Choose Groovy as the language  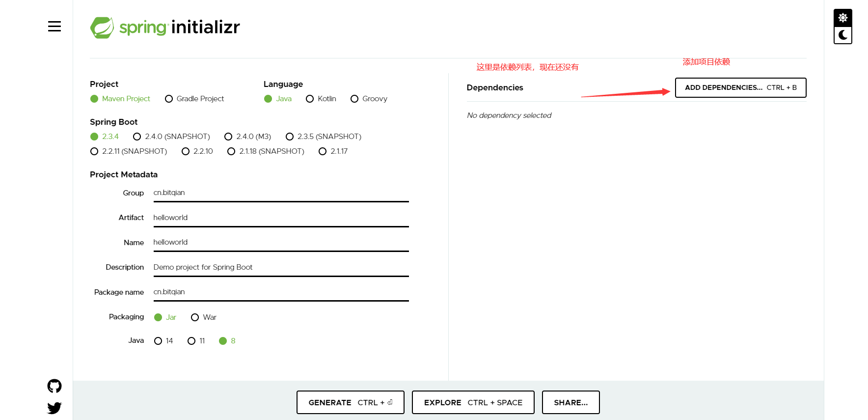click(369, 99)
